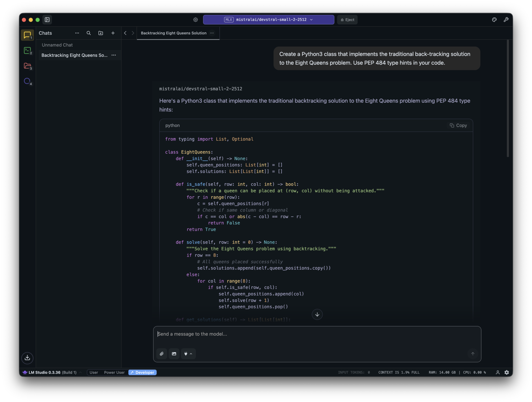Viewport: 532px width, 402px height.
Task: Copy the Python code block
Action: tap(458, 125)
